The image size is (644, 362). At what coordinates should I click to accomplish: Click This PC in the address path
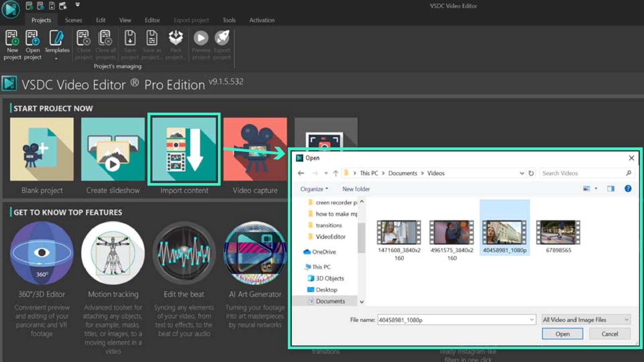(x=369, y=173)
